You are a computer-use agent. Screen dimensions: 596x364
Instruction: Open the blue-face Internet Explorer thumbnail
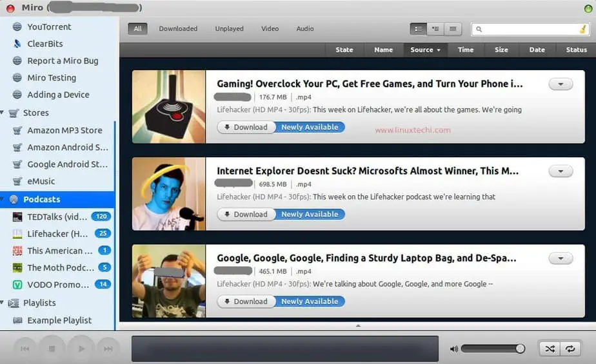pyautogui.click(x=169, y=194)
